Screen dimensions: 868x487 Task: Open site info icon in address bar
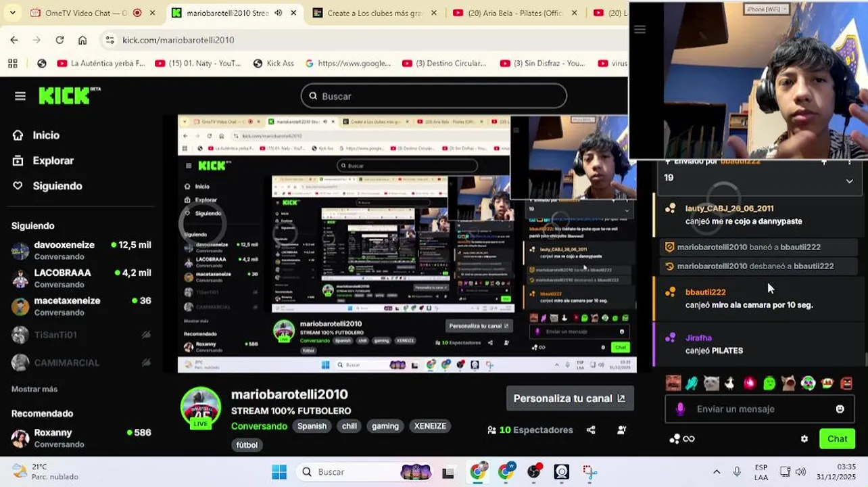(110, 40)
